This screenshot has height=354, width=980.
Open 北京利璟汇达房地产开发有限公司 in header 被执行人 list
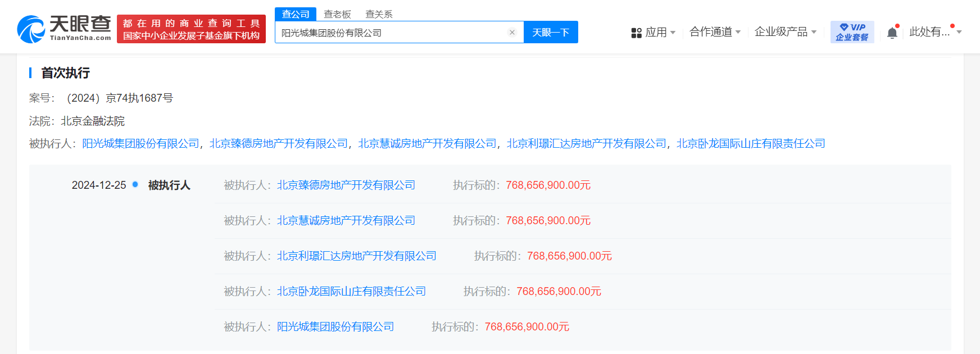click(586, 144)
